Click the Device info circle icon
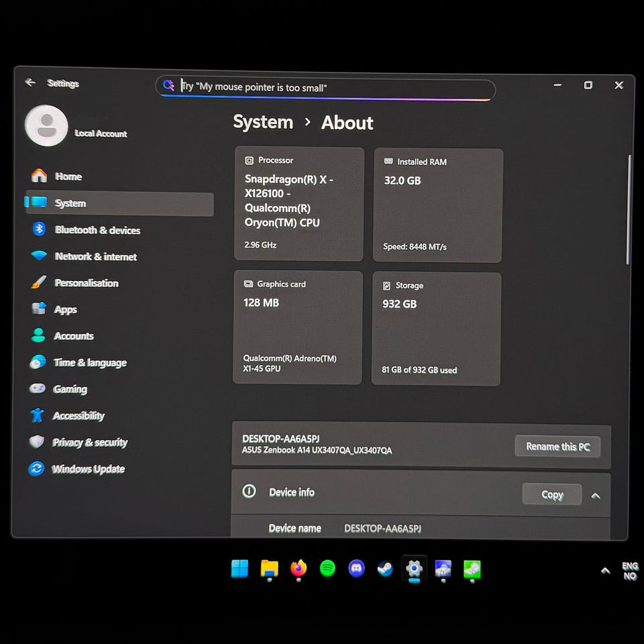Image resolution: width=644 pixels, height=644 pixels. click(x=249, y=491)
